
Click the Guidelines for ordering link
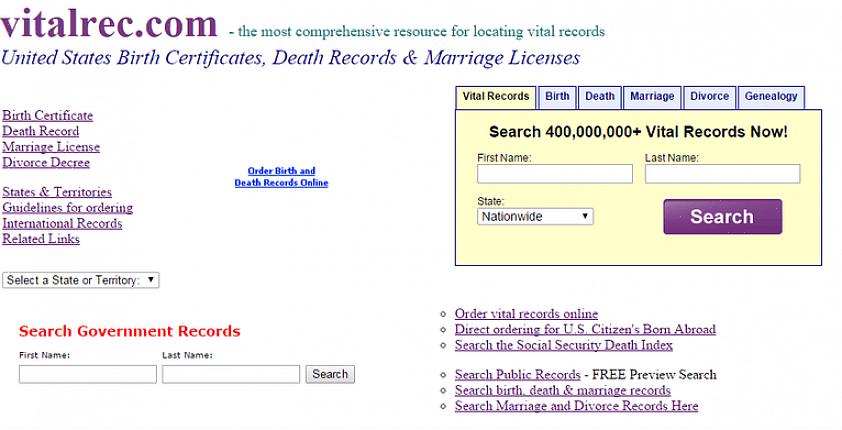(67, 208)
